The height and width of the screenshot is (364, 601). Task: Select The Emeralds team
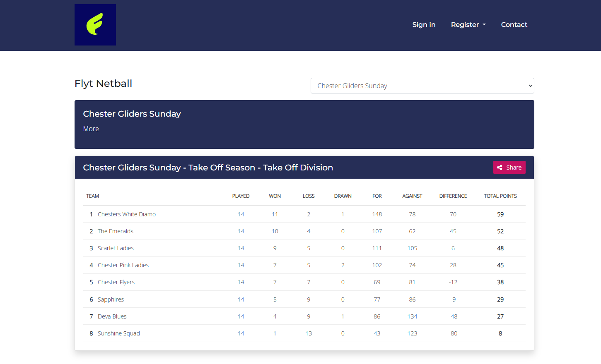click(x=116, y=231)
